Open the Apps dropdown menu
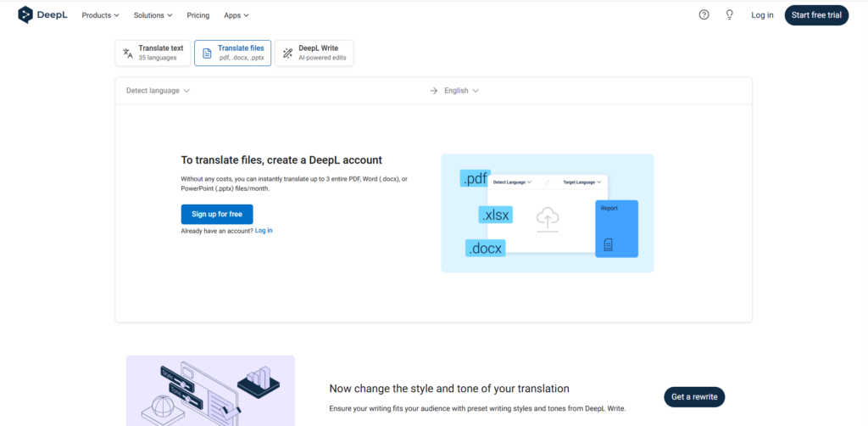868x426 pixels. click(236, 15)
